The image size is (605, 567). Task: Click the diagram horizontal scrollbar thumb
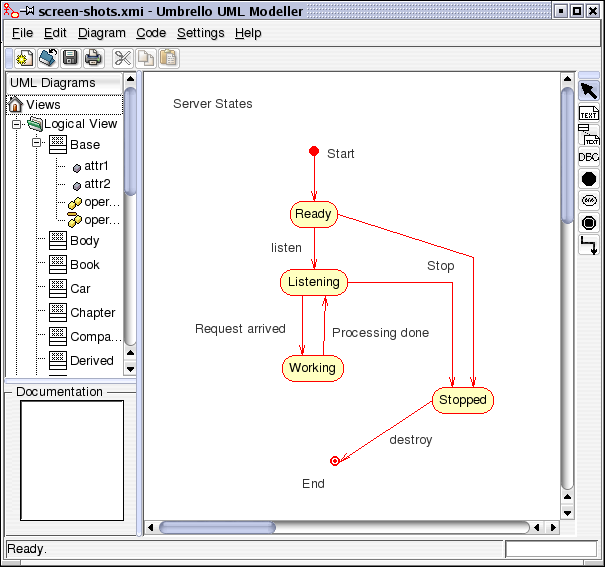(217, 527)
